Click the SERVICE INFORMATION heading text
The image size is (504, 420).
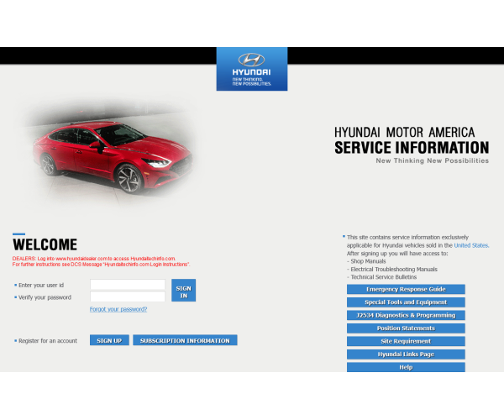tap(412, 148)
